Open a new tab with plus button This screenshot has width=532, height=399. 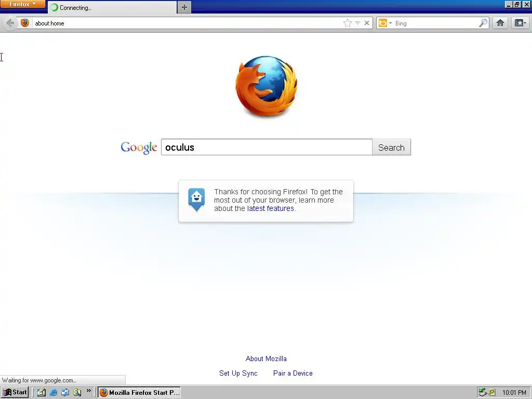pyautogui.click(x=184, y=7)
